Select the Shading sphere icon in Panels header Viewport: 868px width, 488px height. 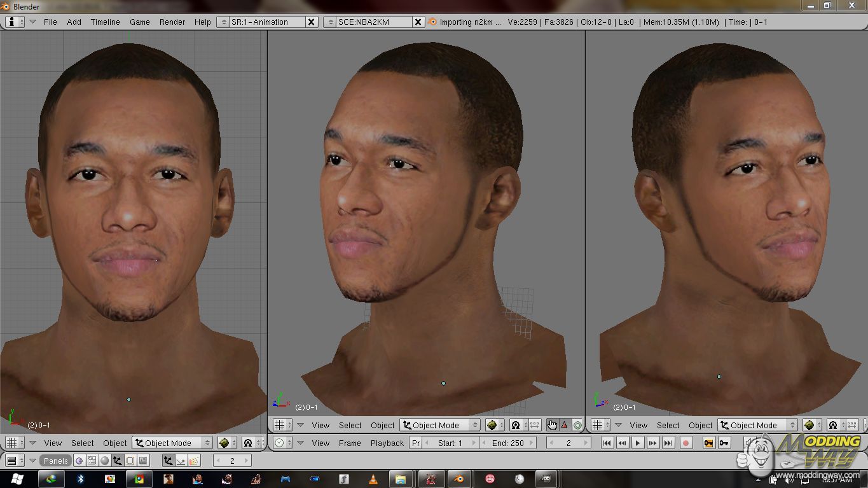pos(104,461)
